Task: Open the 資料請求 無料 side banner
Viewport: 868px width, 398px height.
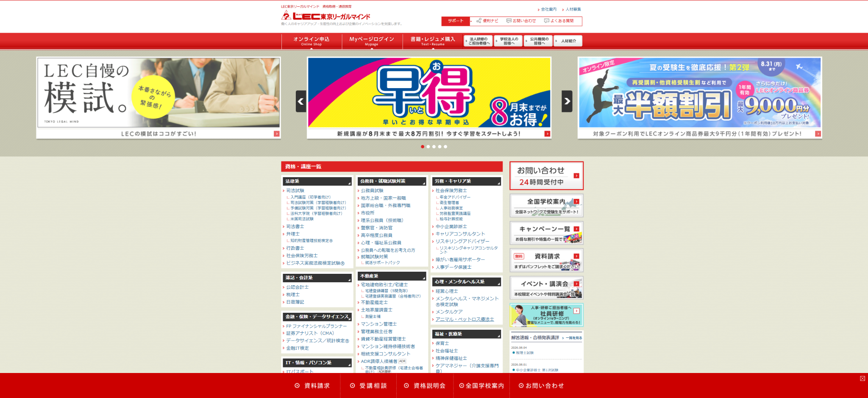Action: point(546,260)
